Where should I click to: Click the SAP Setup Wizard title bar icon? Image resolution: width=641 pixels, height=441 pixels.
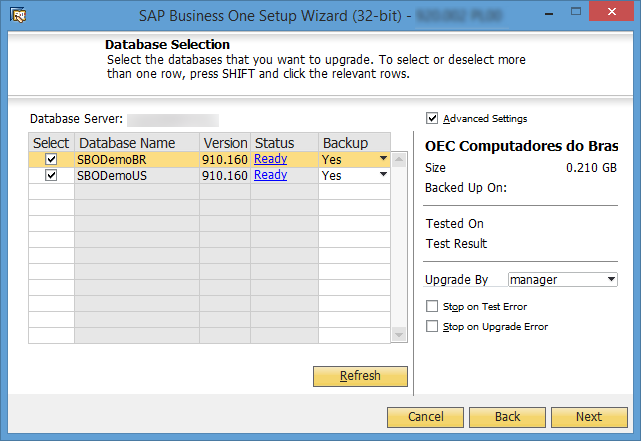click(18, 16)
